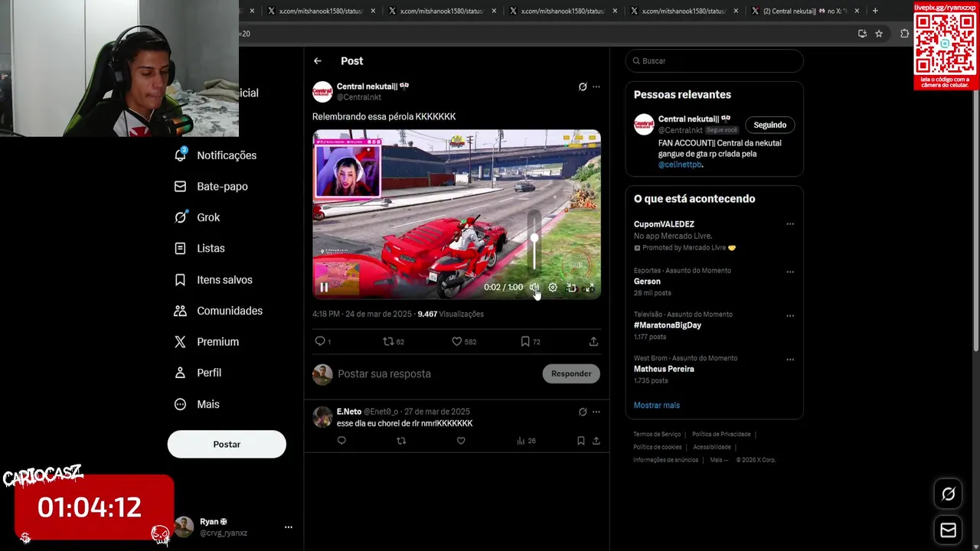The width and height of the screenshot is (980, 551).
Task: Click Mostrar mais under trends
Action: click(657, 406)
